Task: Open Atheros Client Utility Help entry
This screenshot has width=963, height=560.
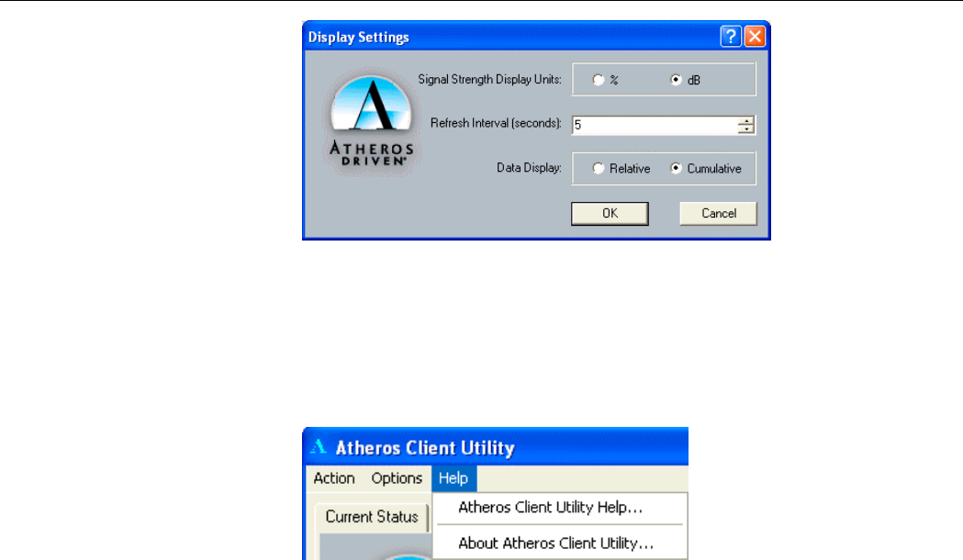Action: tap(550, 508)
